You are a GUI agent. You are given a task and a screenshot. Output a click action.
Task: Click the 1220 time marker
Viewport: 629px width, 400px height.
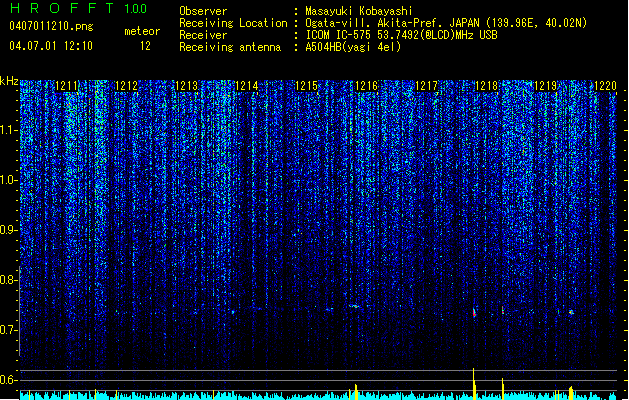click(x=605, y=86)
